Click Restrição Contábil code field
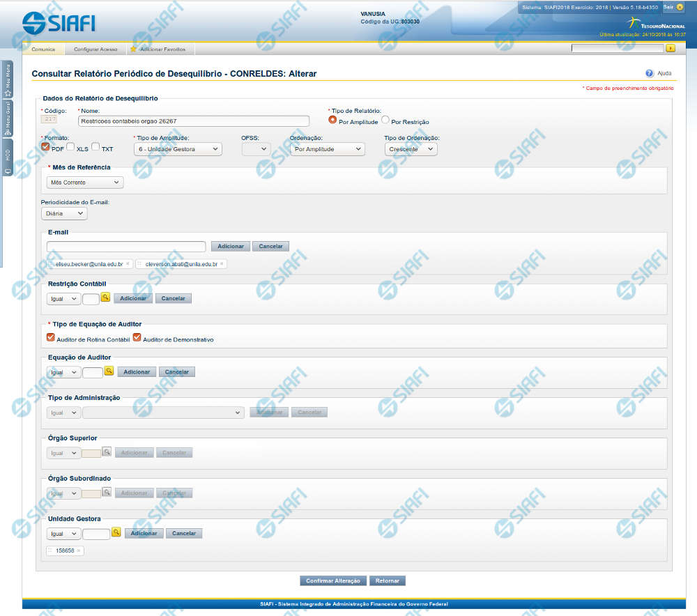The height and width of the screenshot is (616, 697). click(91, 299)
